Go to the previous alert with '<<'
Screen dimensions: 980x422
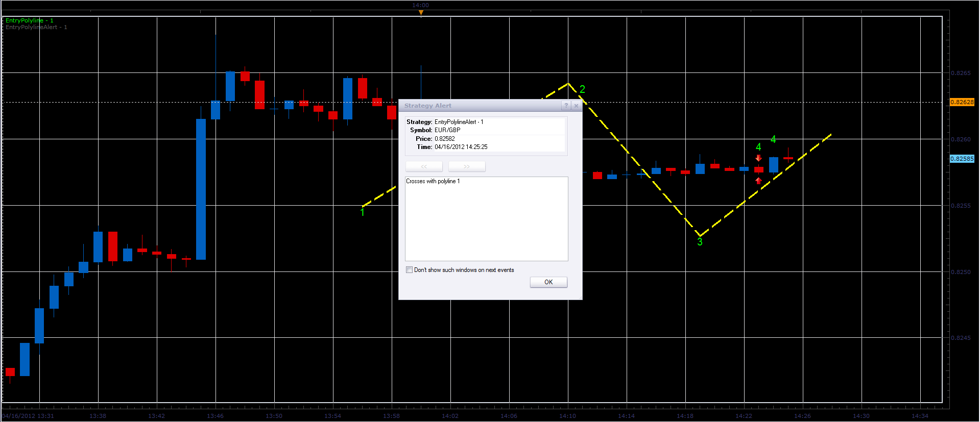pyautogui.click(x=424, y=166)
